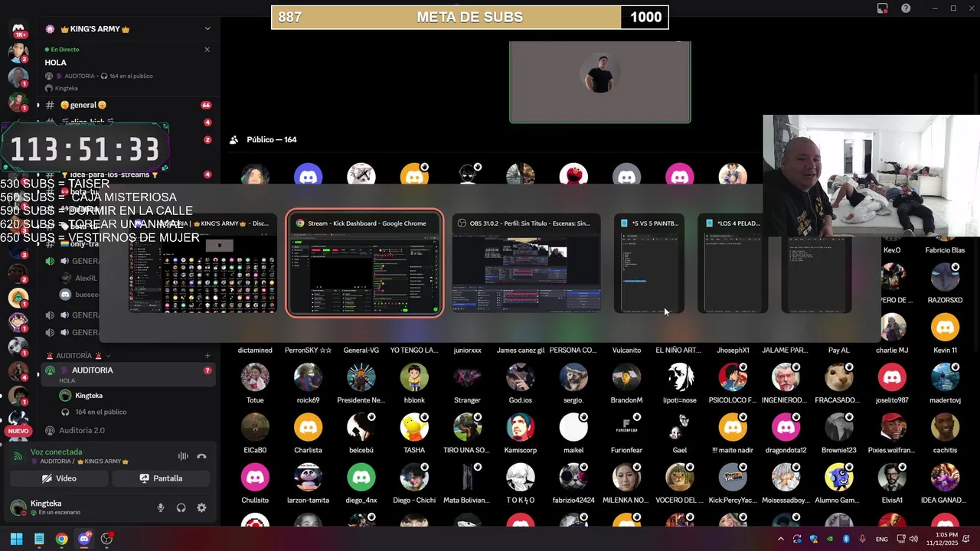
Task: Click audience member sergio. avatar
Action: pyautogui.click(x=573, y=377)
